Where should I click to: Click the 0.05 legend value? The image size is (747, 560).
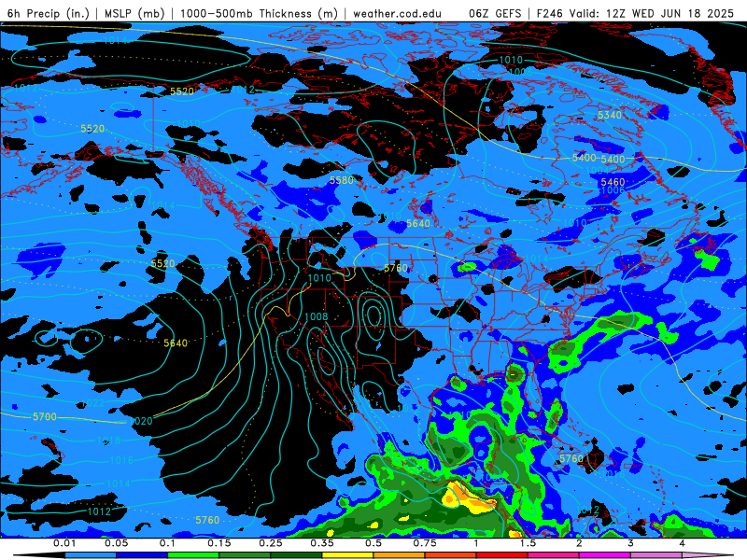coord(116,543)
